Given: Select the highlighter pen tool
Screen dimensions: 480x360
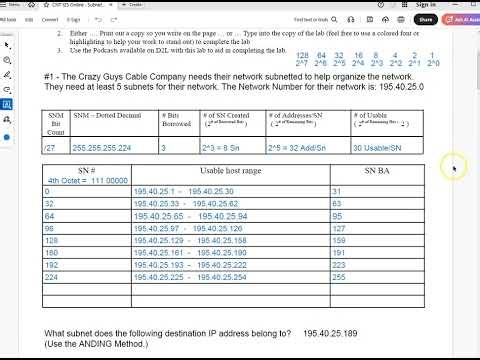Looking at the screenshot, I should (x=7, y=75).
